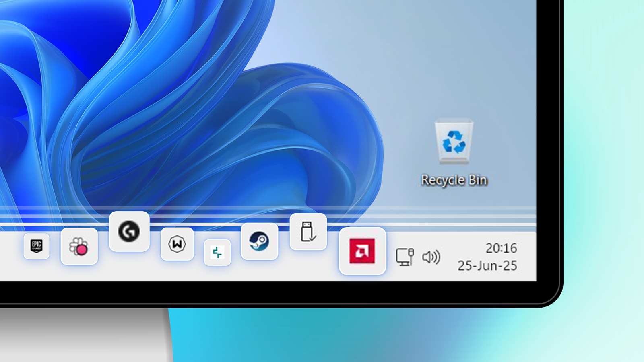Toggle Slack notification status in tray
644x362 pixels.
(79, 247)
